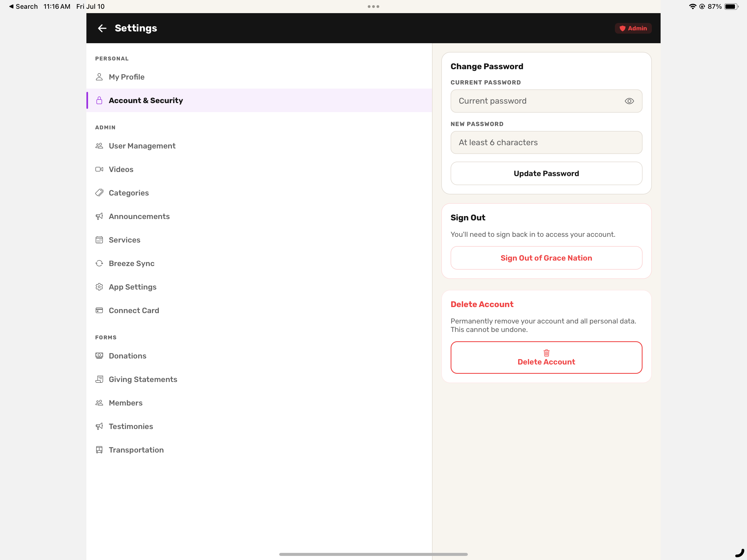
Task: Focus the New password field
Action: [546, 142]
